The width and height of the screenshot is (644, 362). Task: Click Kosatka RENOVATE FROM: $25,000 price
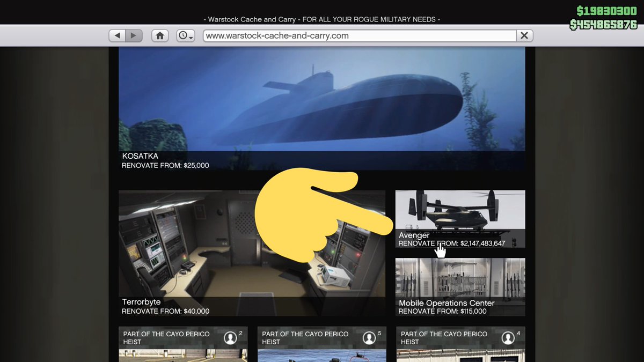click(x=165, y=165)
